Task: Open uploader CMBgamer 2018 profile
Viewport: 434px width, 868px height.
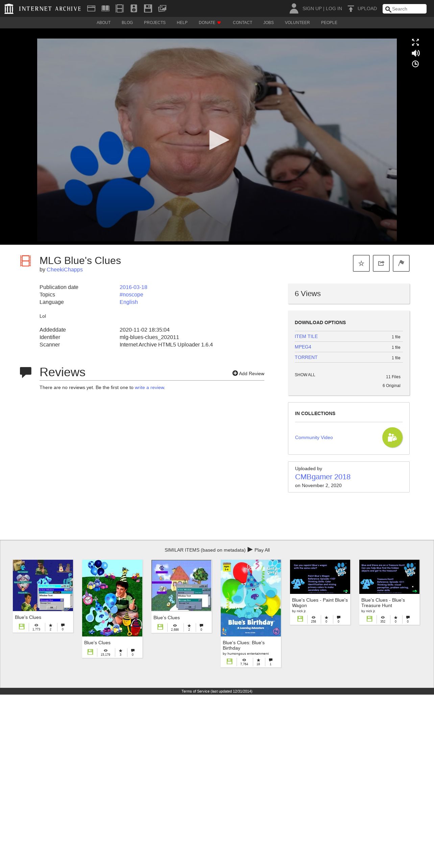Action: point(322,477)
